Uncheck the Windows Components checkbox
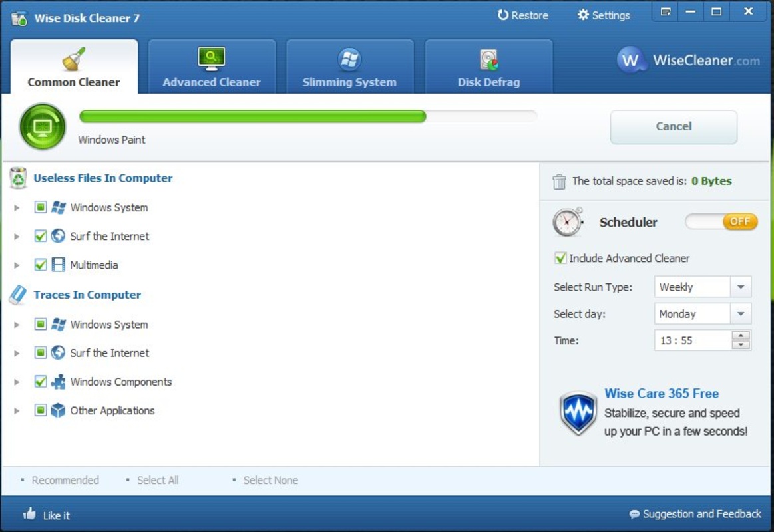This screenshot has height=532, width=774. coord(41,382)
